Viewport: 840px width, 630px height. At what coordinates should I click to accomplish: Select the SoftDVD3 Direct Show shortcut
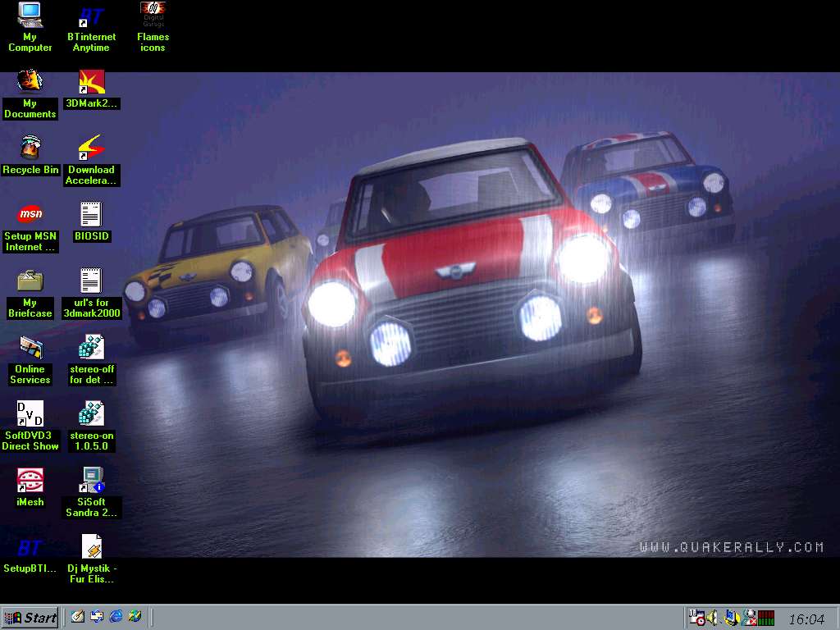pyautogui.click(x=30, y=414)
